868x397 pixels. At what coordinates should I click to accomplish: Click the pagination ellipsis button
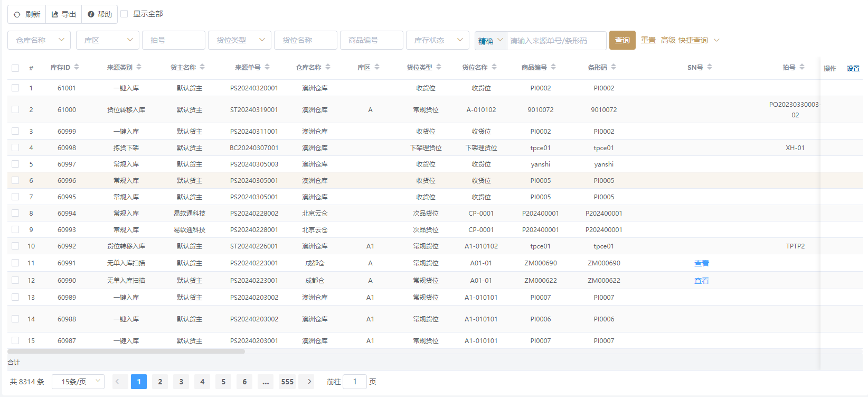(266, 382)
